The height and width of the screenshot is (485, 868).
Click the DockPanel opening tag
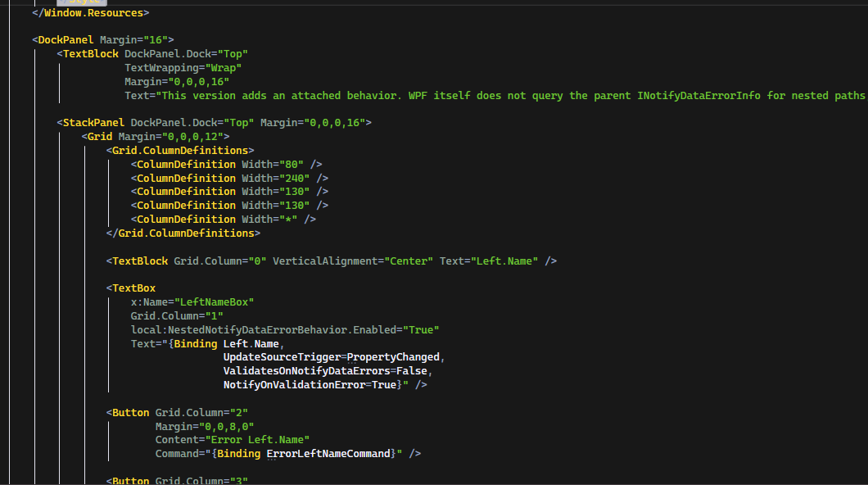click(x=63, y=40)
